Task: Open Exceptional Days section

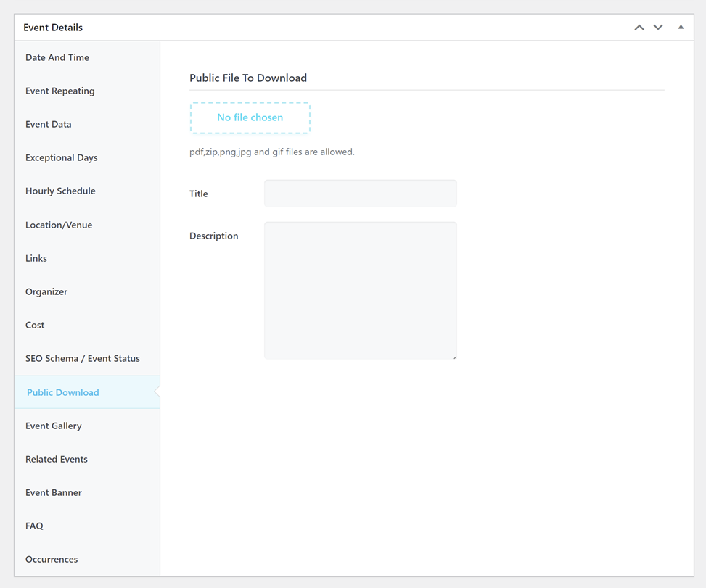Action: (x=62, y=157)
